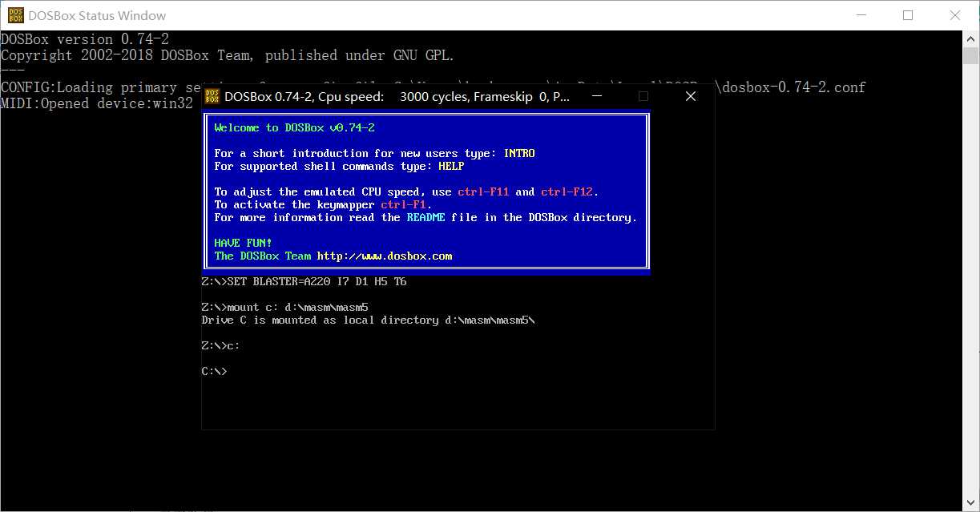Click the DOSBox Status Window title text
This screenshot has height=512, width=980.
pos(97,15)
